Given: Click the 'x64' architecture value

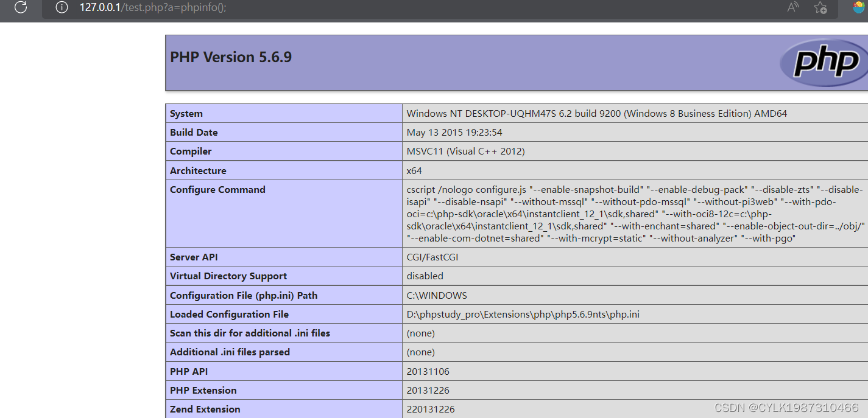Looking at the screenshot, I should pos(414,171).
